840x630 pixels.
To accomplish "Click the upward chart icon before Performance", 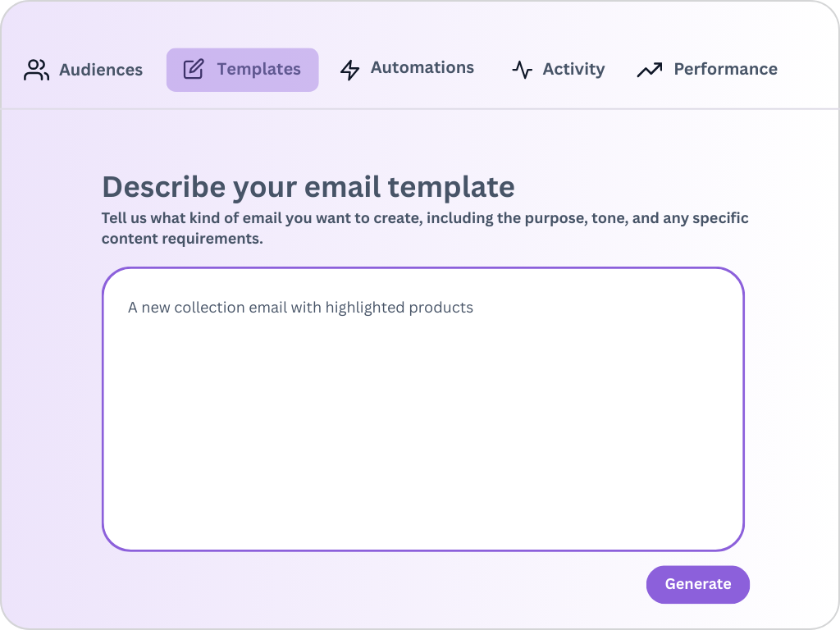I will (x=649, y=69).
